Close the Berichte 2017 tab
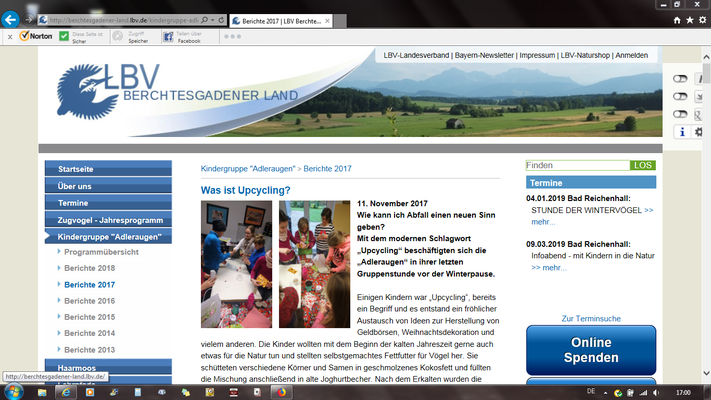The height and width of the screenshot is (400, 711). [x=327, y=21]
